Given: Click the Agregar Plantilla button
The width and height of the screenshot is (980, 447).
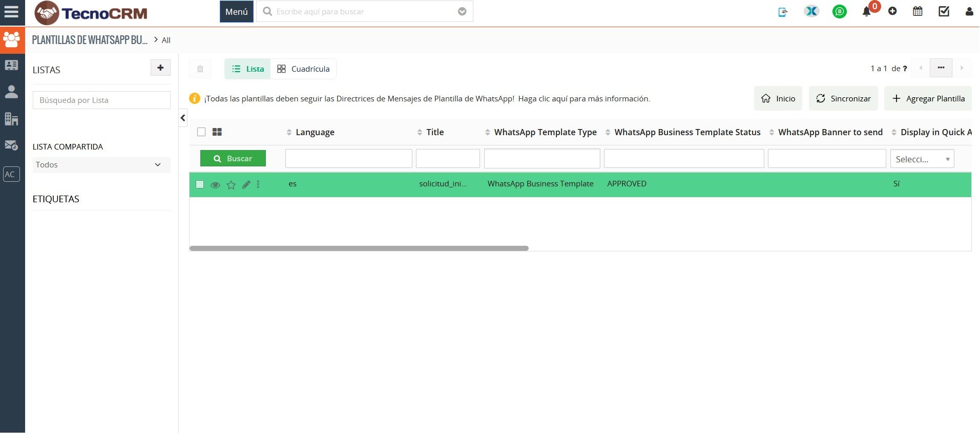Looking at the screenshot, I should 928,98.
